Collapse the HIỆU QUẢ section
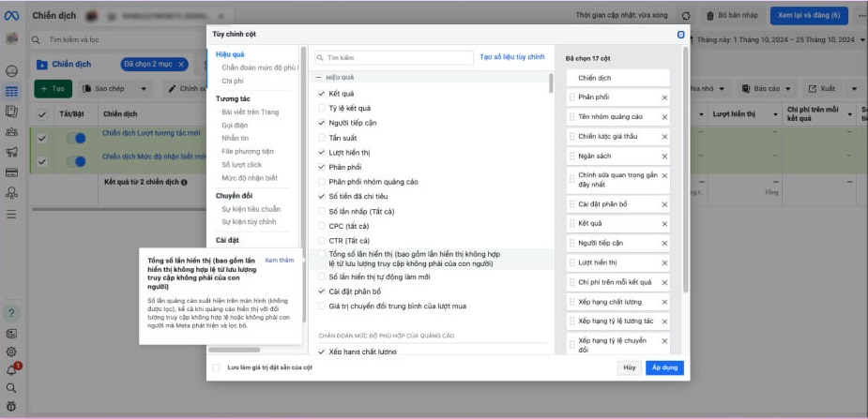This screenshot has width=868, height=419. [318, 78]
